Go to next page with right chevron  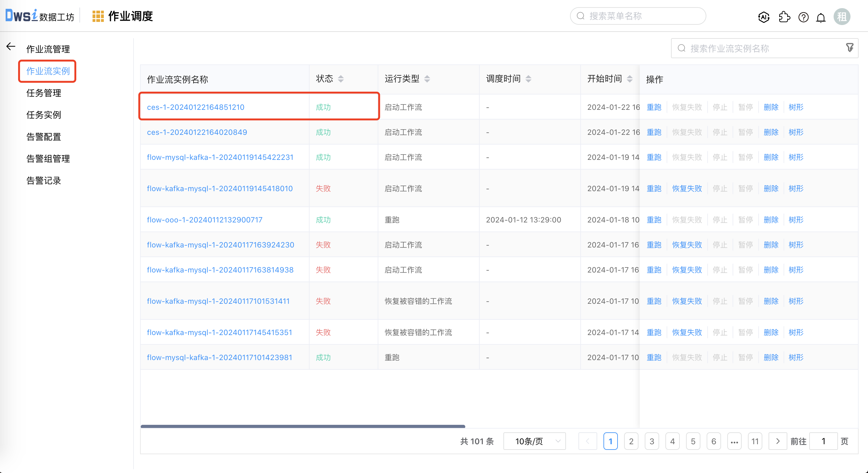(778, 441)
